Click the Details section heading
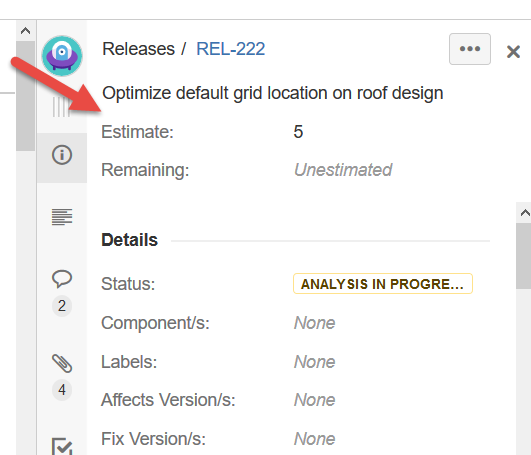The width and height of the screenshot is (531, 455). tap(130, 240)
